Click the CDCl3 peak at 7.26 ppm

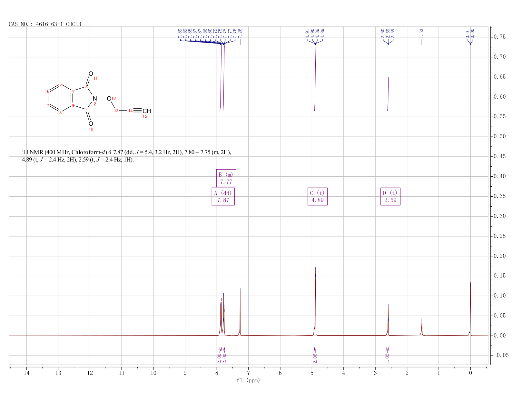240,312
